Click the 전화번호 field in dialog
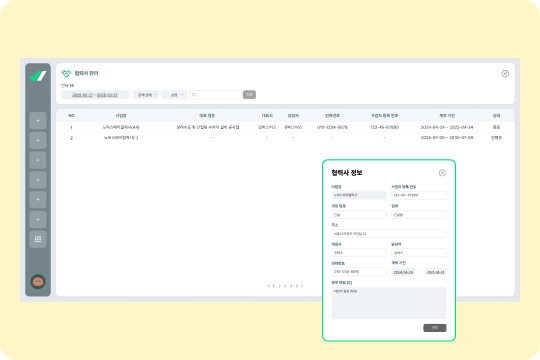Image resolution: width=540 pixels, height=360 pixels. pyautogui.click(x=359, y=272)
